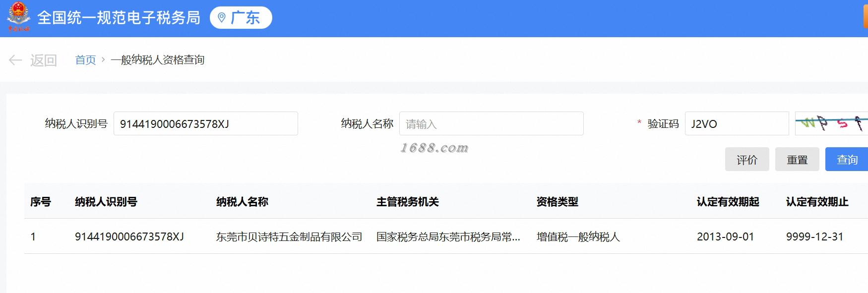Click the 重置 button

(797, 159)
